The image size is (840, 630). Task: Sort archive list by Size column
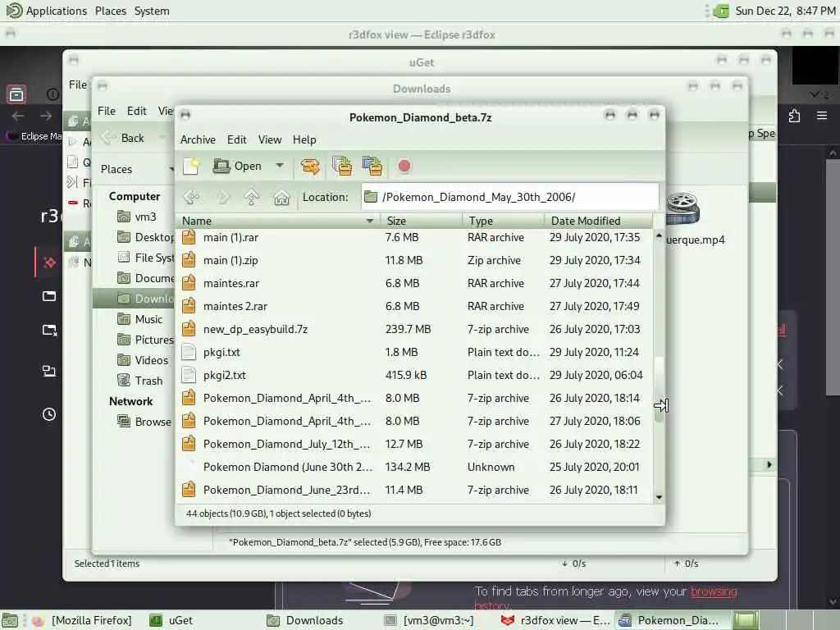pos(421,221)
